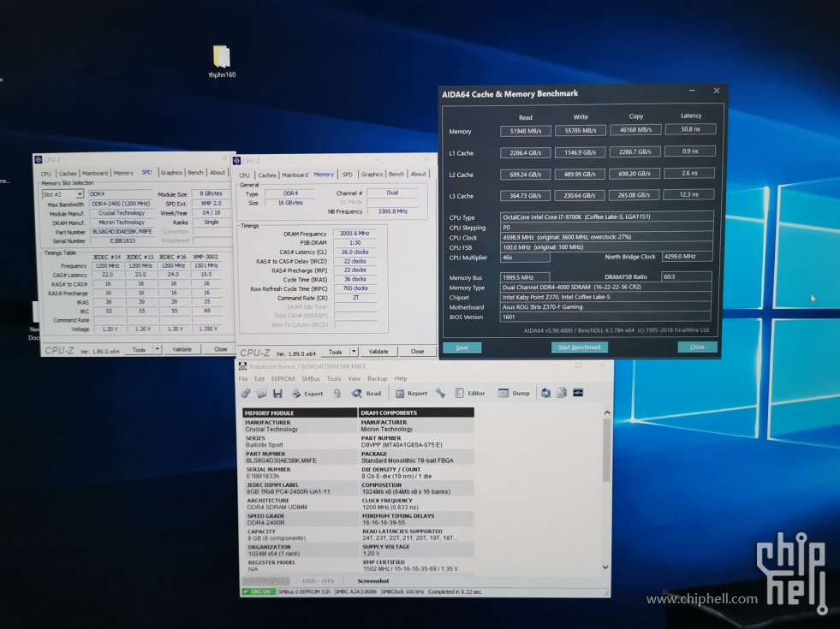The image size is (840, 629).
Task: Switch to Graphics tab in CPU-Z Memory window
Action: click(372, 175)
